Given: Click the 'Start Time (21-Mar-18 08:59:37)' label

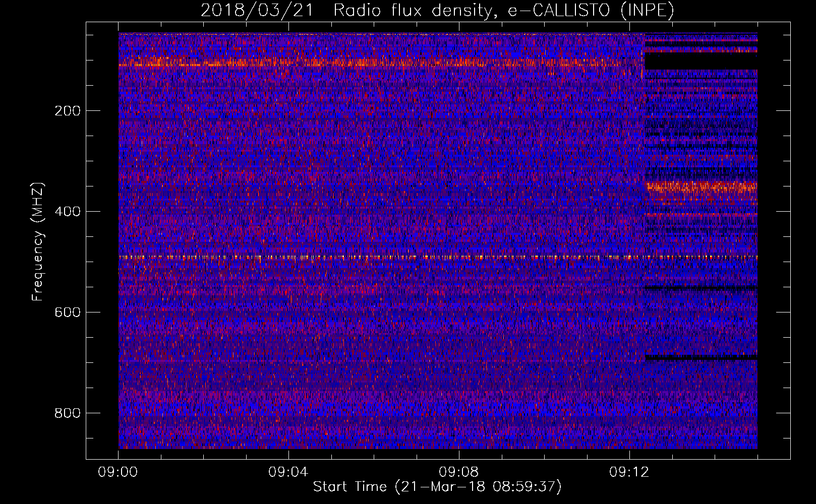Looking at the screenshot, I should pyautogui.click(x=437, y=487).
